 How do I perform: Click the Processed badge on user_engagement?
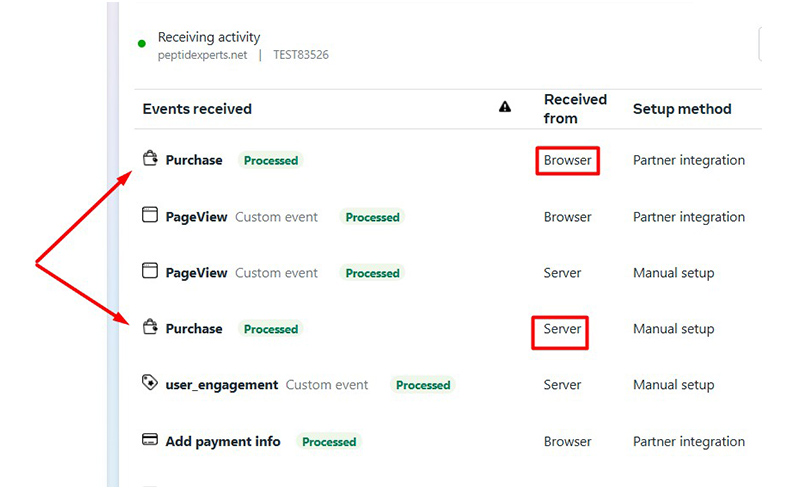423,385
